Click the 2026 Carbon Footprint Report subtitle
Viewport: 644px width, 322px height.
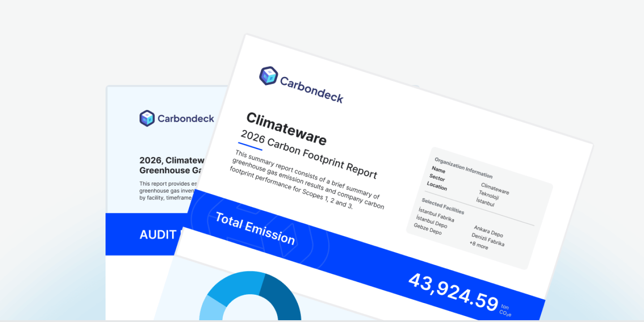click(309, 154)
